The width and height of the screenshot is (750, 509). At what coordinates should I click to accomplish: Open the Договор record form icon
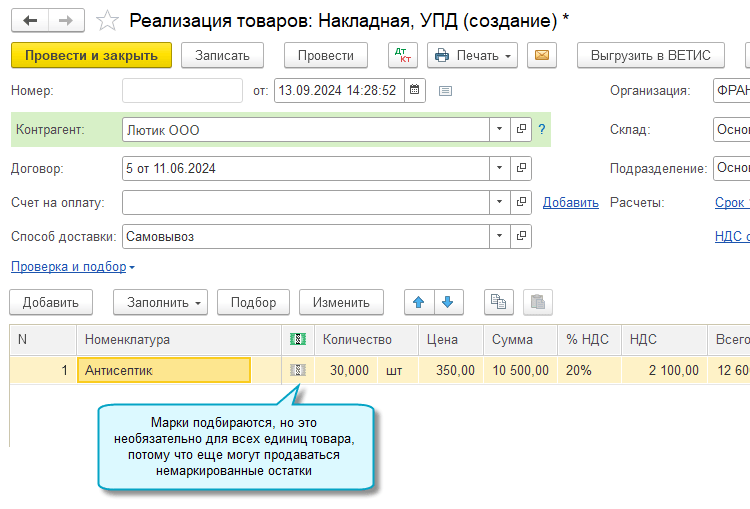521,168
